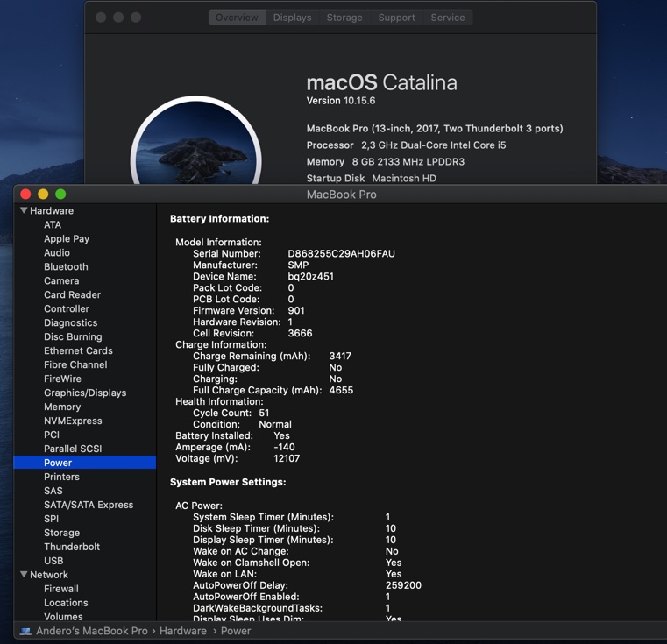The width and height of the screenshot is (667, 644).
Task: Select Volumes under Network
Action: pos(63,617)
